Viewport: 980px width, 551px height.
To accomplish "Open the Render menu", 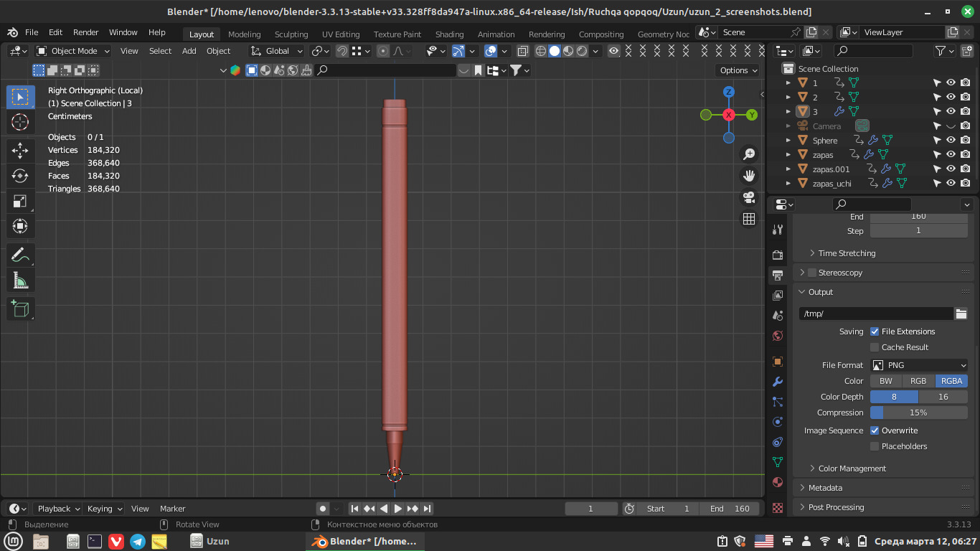I will click(x=85, y=32).
